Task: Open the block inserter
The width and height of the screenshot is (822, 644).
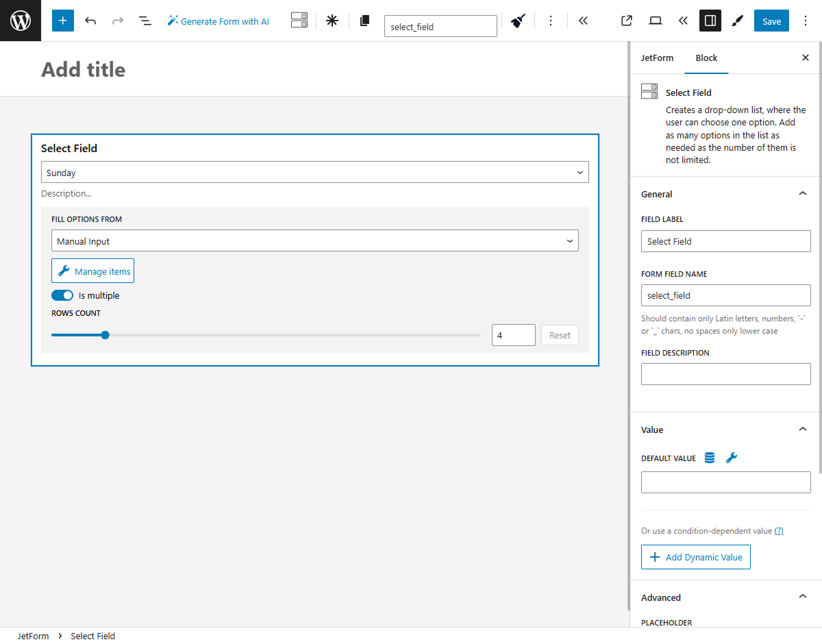Action: [x=62, y=21]
